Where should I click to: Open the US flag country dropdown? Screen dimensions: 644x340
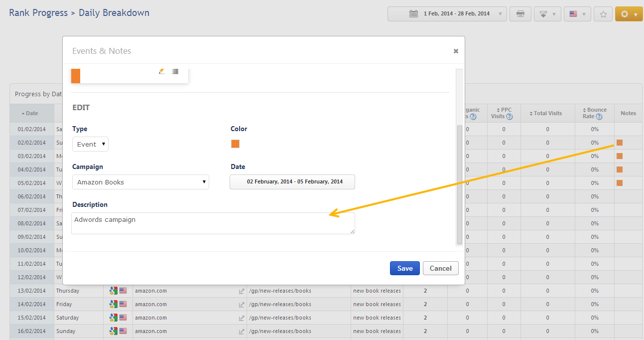(x=577, y=14)
